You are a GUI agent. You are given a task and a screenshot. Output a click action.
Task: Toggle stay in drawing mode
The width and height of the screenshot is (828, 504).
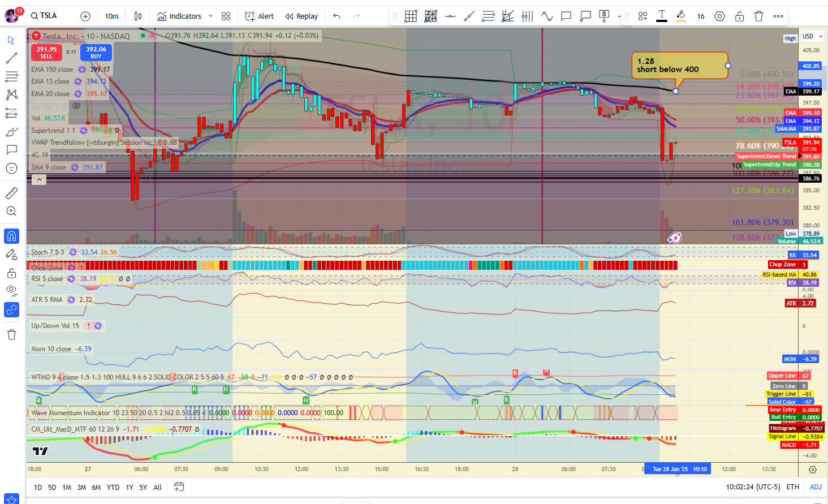pos(11,255)
